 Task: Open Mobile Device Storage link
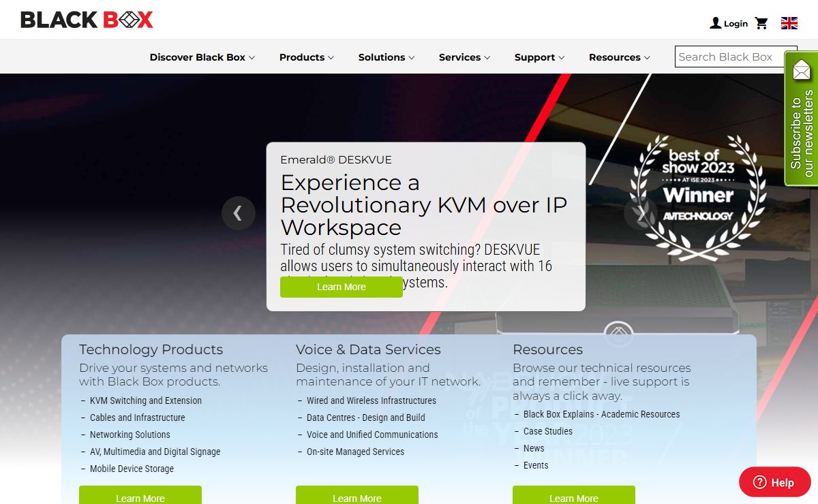pos(132,469)
